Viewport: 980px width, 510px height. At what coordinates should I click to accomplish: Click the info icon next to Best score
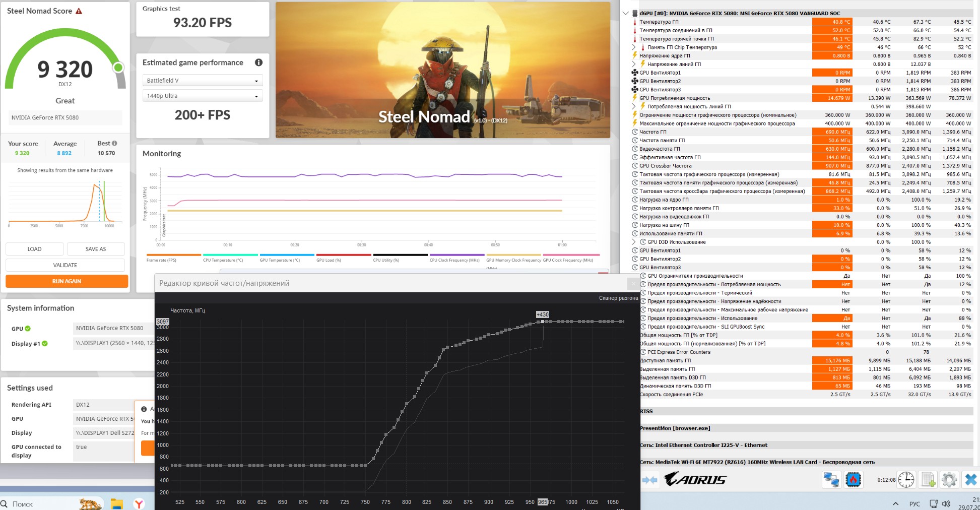[114, 143]
